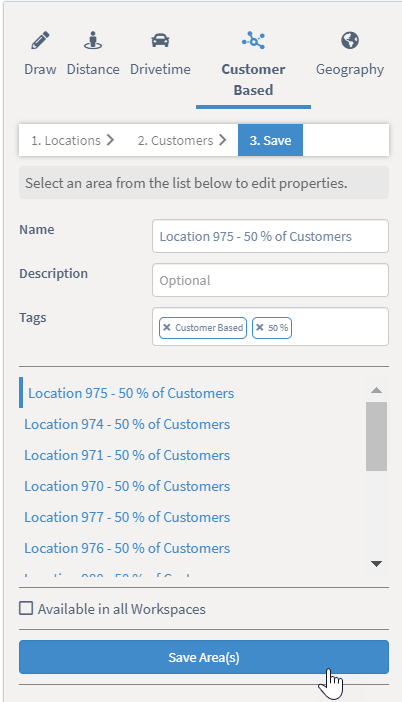Screen dimensions: 402x702
Task: Click the scroll up arrow in list
Action: click(376, 390)
